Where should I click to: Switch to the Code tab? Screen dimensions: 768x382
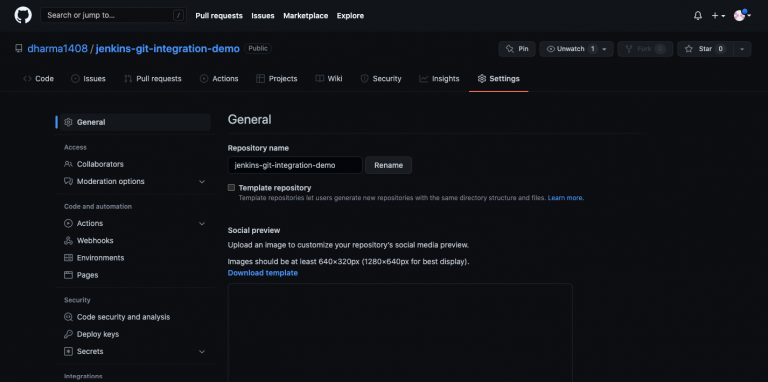(x=38, y=78)
